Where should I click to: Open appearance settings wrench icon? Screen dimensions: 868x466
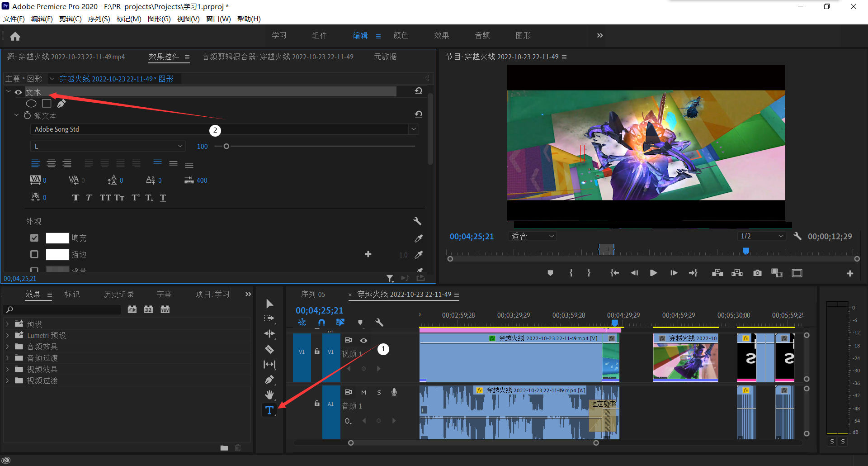(417, 221)
